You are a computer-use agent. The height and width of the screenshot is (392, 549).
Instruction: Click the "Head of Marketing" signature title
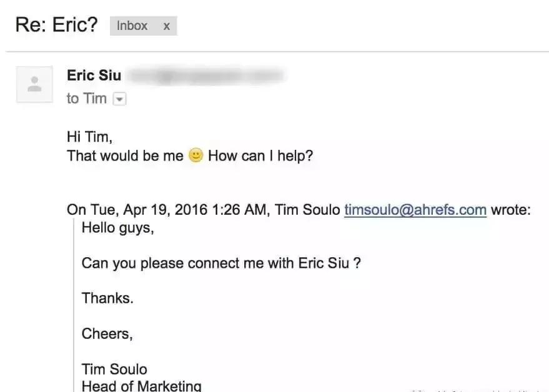[142, 386]
